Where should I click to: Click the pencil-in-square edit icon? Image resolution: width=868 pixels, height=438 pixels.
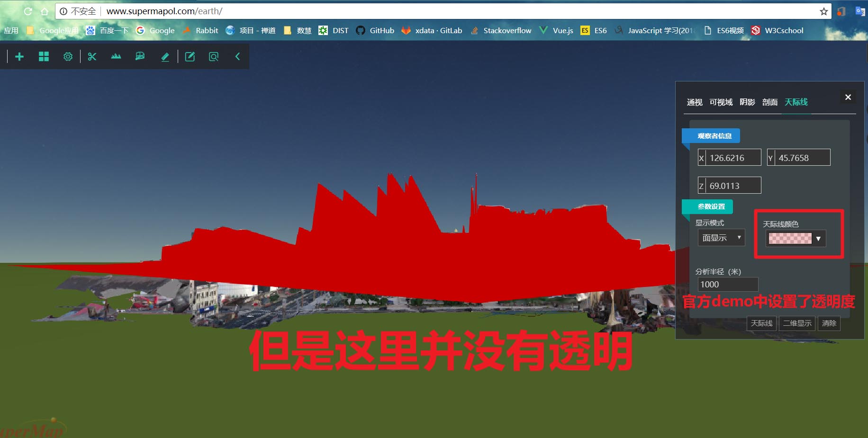point(190,57)
